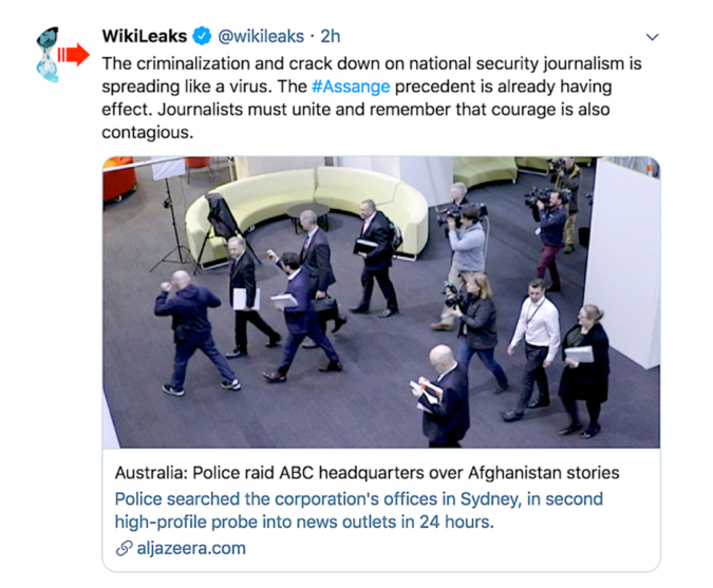Click the tweet line beginning 'effect. Journalists must unite'

(356, 110)
